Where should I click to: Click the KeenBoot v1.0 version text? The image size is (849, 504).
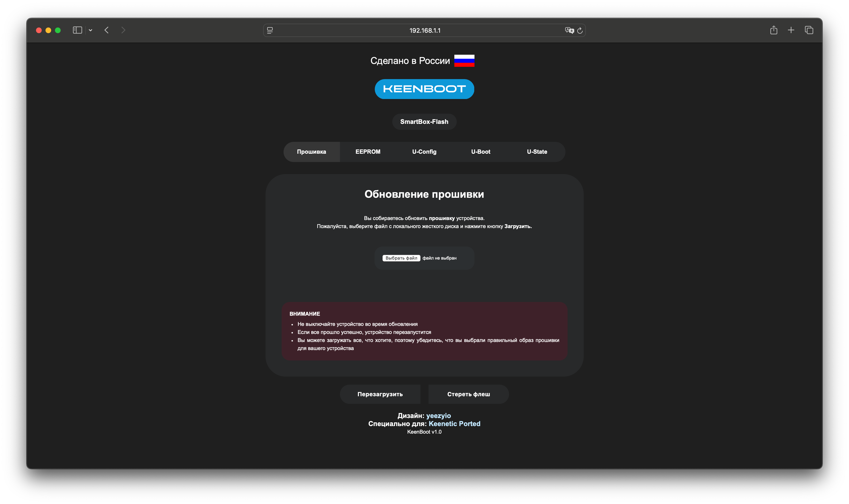click(x=424, y=432)
